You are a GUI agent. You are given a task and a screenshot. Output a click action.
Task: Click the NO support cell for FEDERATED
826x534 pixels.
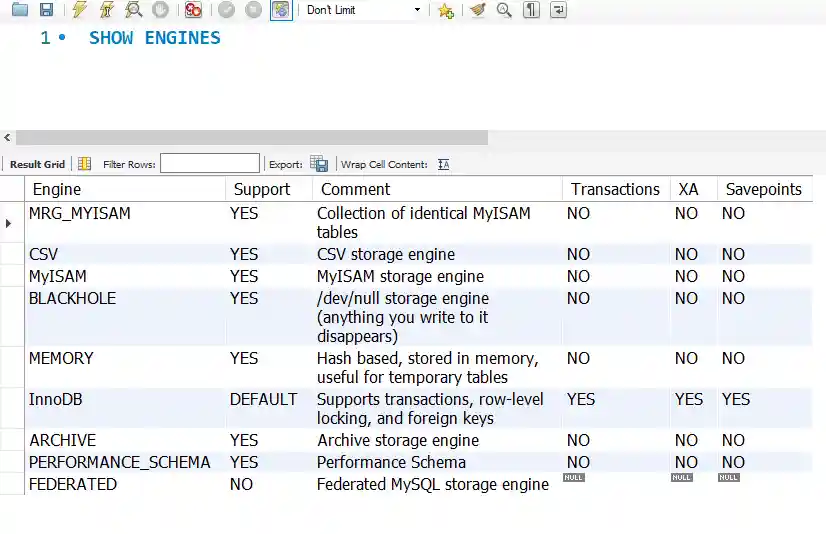[x=269, y=484]
